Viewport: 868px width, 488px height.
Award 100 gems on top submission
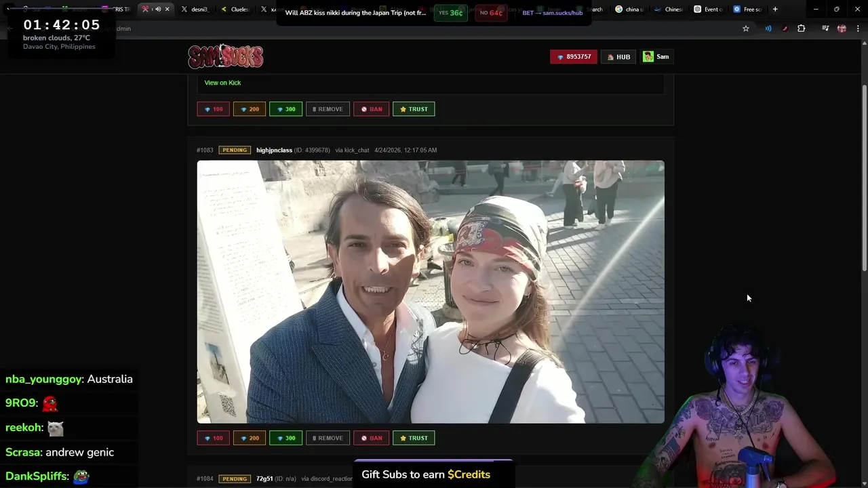(x=213, y=109)
